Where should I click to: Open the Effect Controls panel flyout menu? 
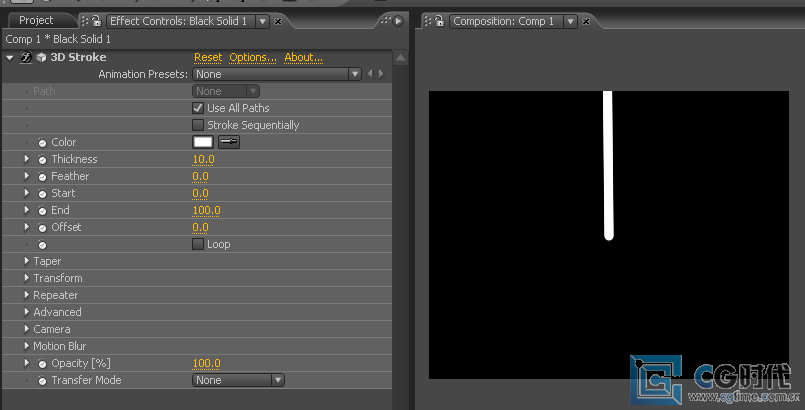click(398, 21)
